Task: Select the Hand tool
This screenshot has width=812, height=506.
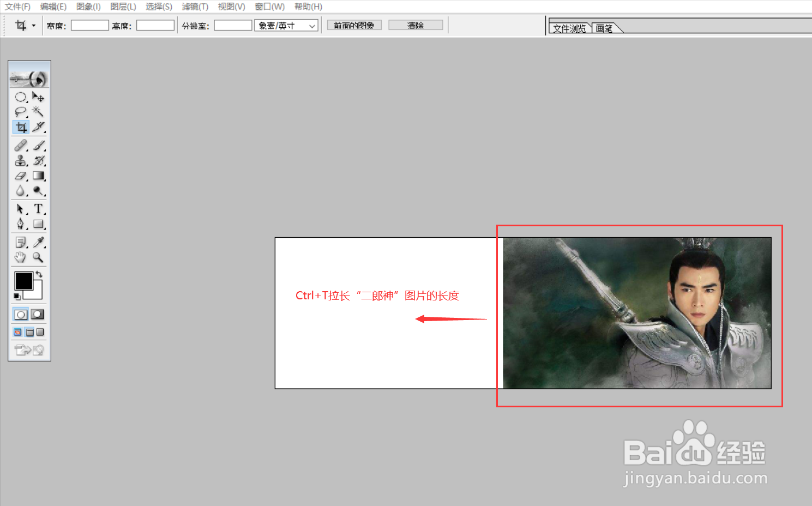Action: pos(21,257)
